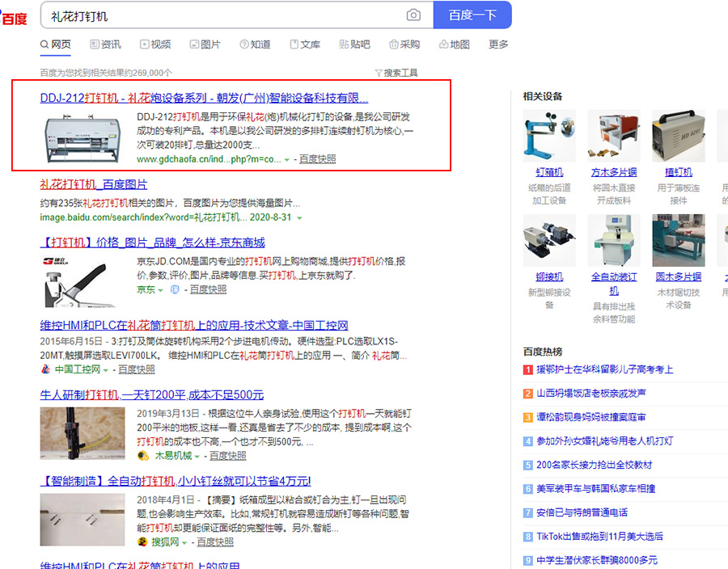This screenshot has height=569, width=728.
Task: Click the 木易机械 source icon
Action: click(x=143, y=456)
